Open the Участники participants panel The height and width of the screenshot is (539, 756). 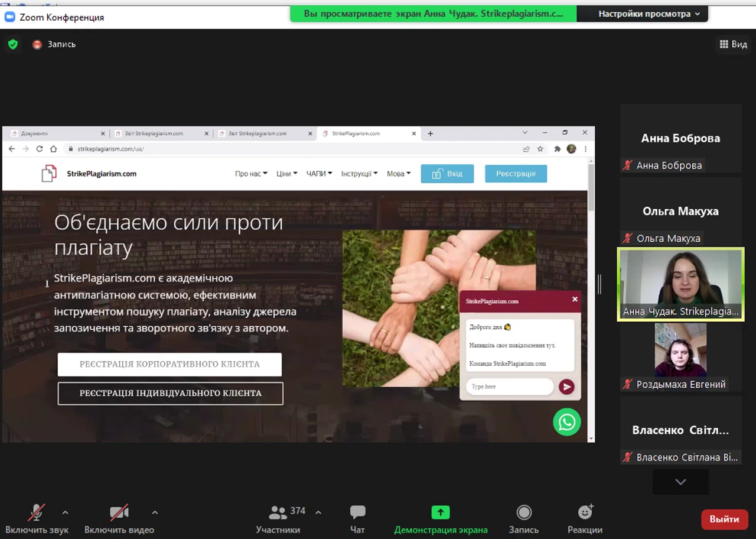click(x=278, y=519)
